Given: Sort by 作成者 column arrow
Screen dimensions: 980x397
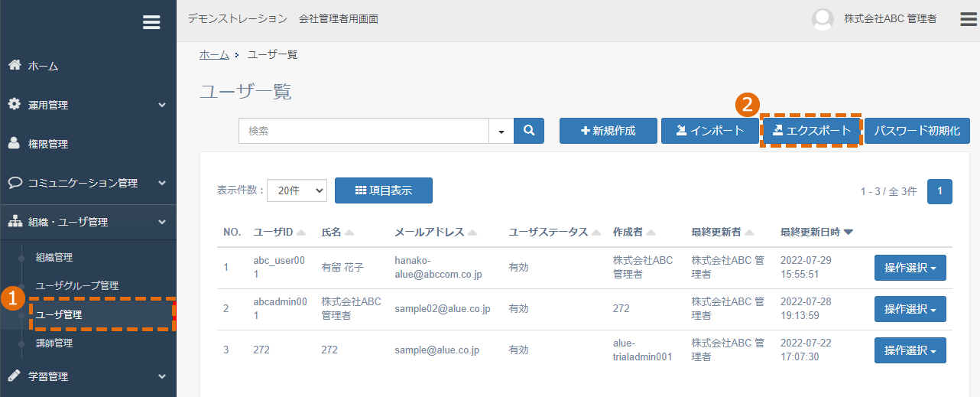Looking at the screenshot, I should click(x=651, y=233).
